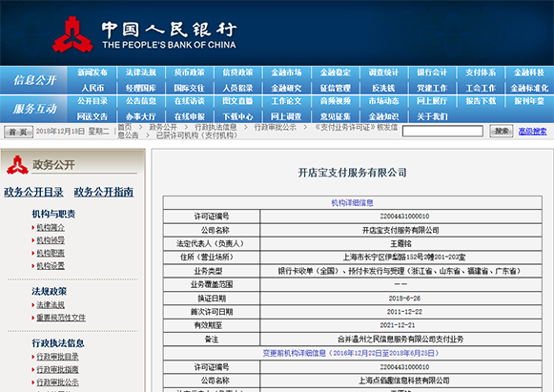Select the address cell 上海市长宁区伊犁路152号
This screenshot has height=392, width=554.
401,257
